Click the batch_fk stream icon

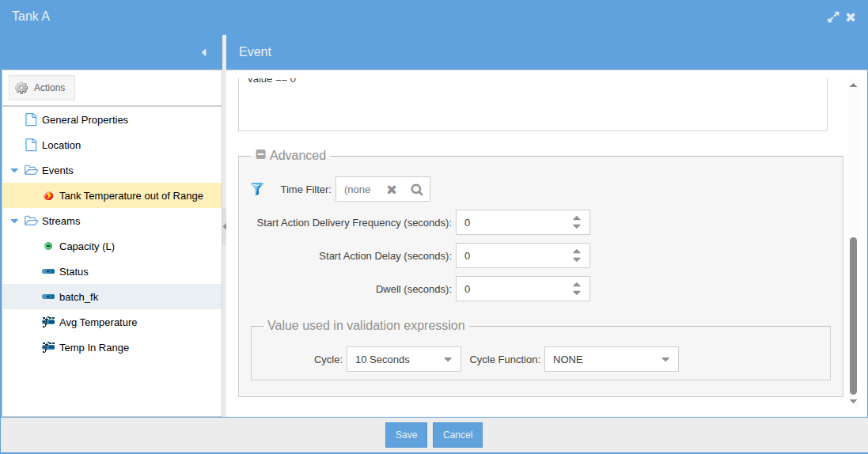click(x=48, y=297)
